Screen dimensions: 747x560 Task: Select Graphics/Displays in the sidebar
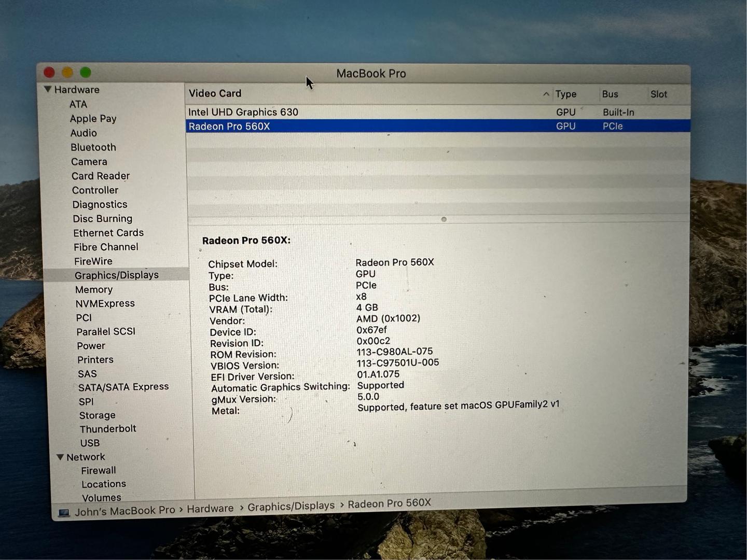(x=117, y=275)
